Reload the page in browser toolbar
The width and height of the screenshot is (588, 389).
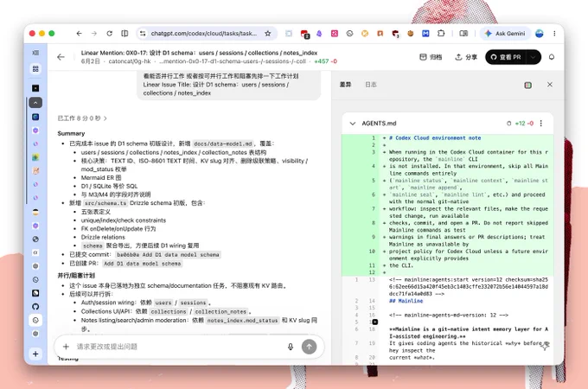pos(109,34)
